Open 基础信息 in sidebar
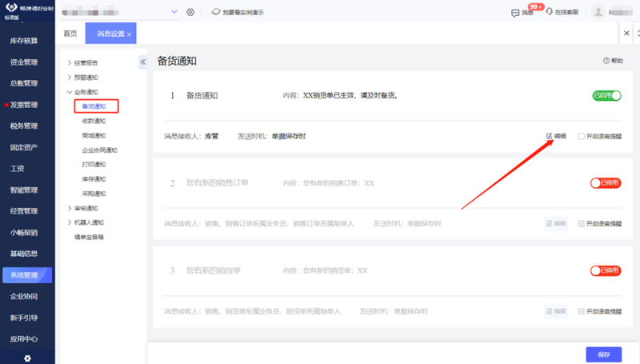Screen dimensions: 640x364 (x=24, y=254)
